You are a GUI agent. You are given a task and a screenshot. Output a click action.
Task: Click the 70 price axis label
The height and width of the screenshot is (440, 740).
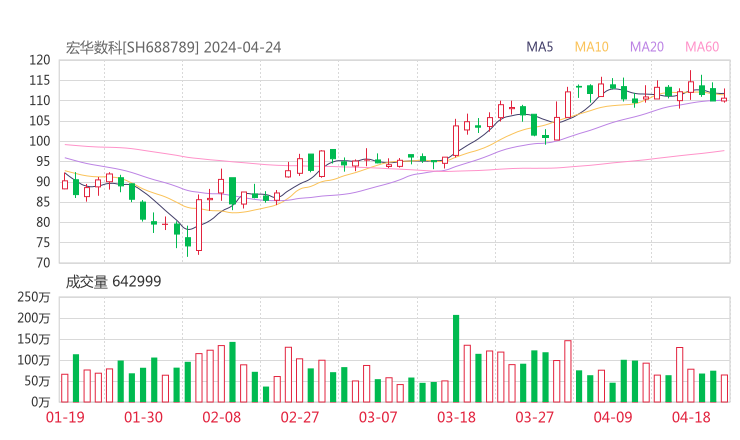pyautogui.click(x=43, y=263)
